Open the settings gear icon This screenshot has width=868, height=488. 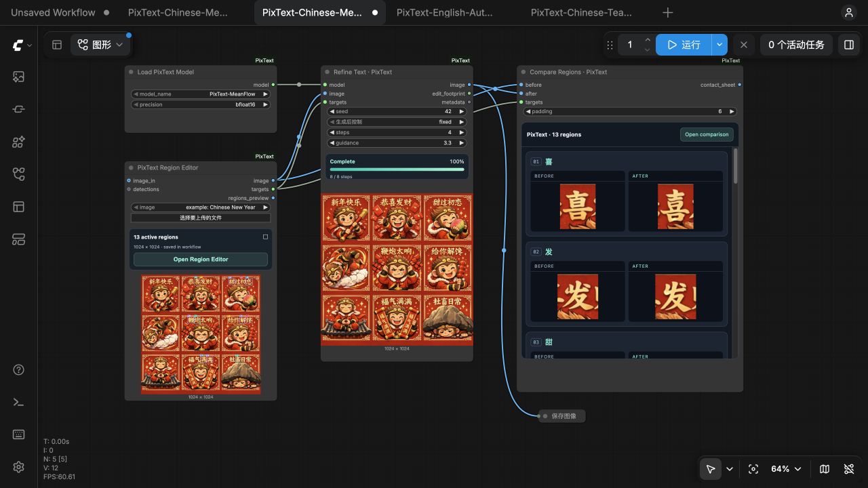click(x=18, y=467)
